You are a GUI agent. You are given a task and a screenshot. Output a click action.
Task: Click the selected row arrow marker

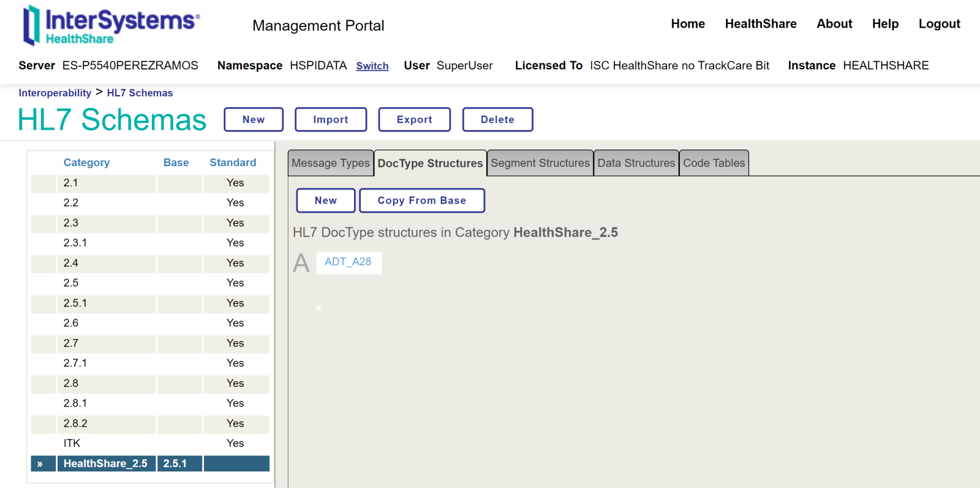[40, 464]
